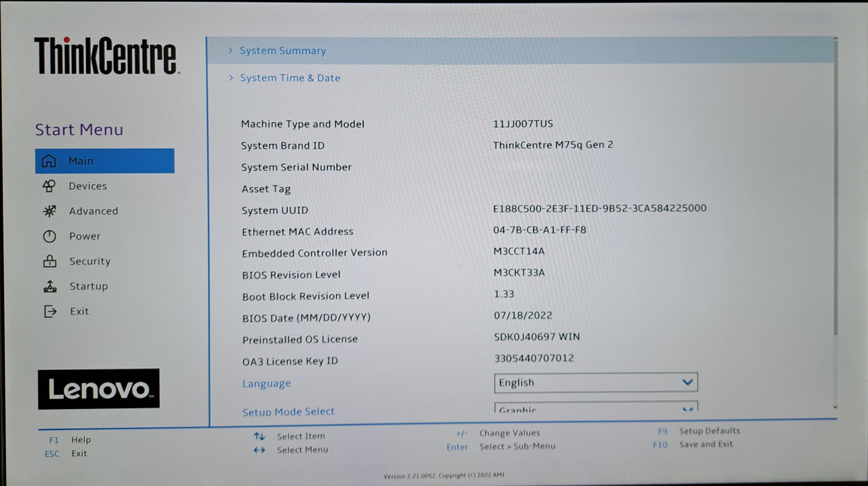Open the Devices menu

coord(87,186)
